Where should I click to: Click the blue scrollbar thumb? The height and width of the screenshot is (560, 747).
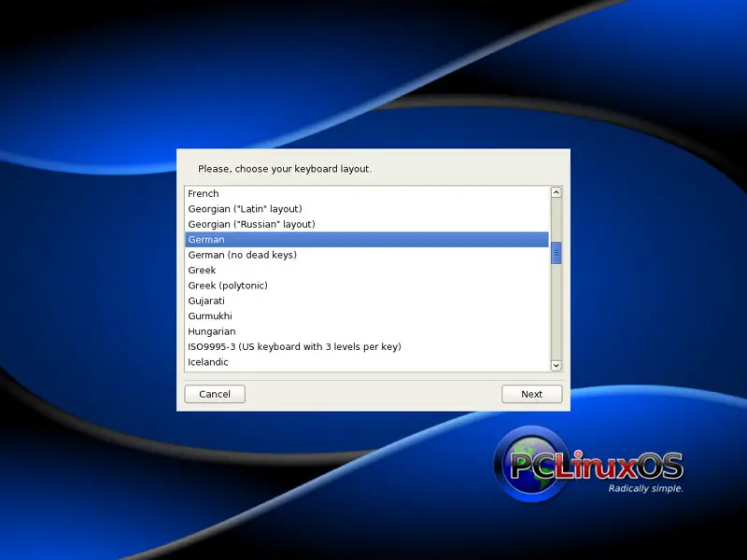pos(556,252)
